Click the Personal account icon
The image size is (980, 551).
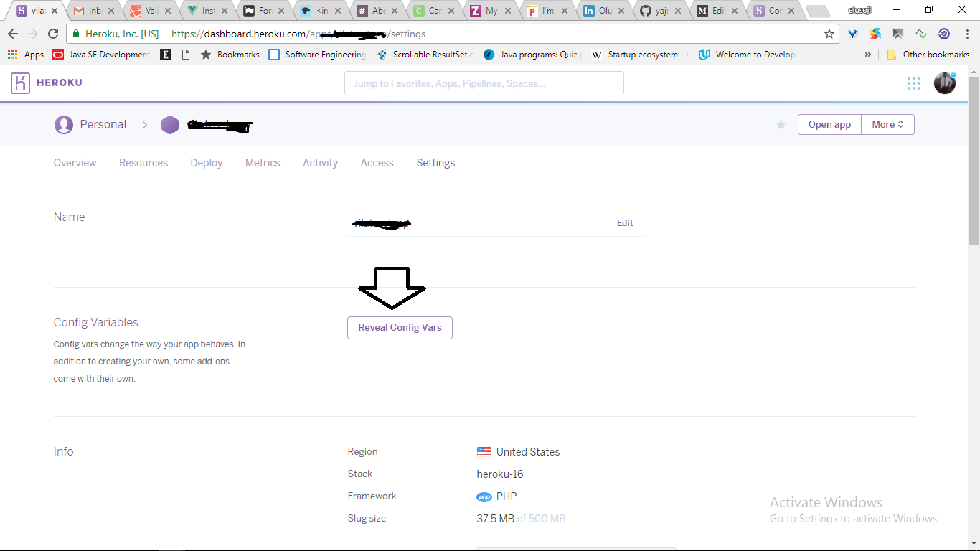pos(64,125)
